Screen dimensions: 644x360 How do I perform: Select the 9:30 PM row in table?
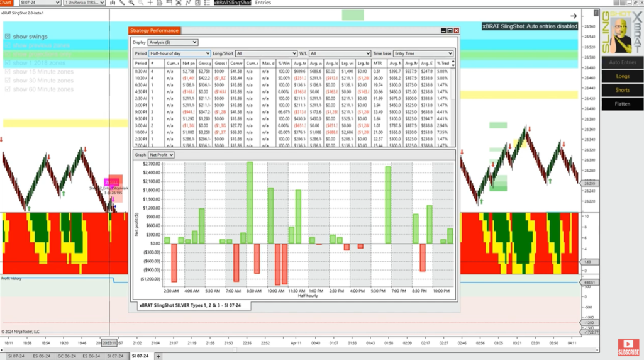292,119
